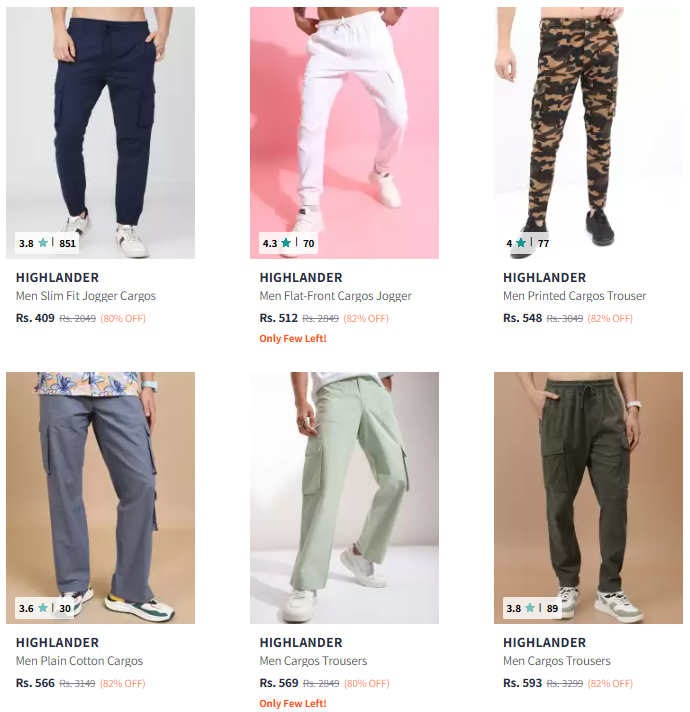Viewport: 690px width, 712px height.
Task: Click the 3.8 star rating badge with 851 reviews
Action: point(47,243)
